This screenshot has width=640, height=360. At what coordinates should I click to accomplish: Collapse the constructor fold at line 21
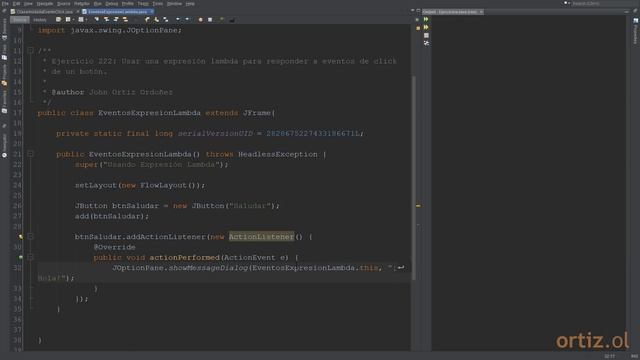point(30,154)
